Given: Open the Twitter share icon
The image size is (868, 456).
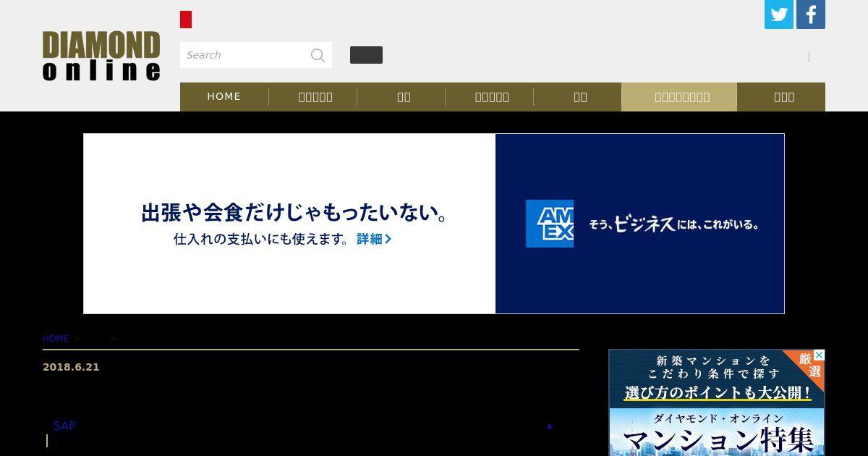Looking at the screenshot, I should click(x=779, y=14).
